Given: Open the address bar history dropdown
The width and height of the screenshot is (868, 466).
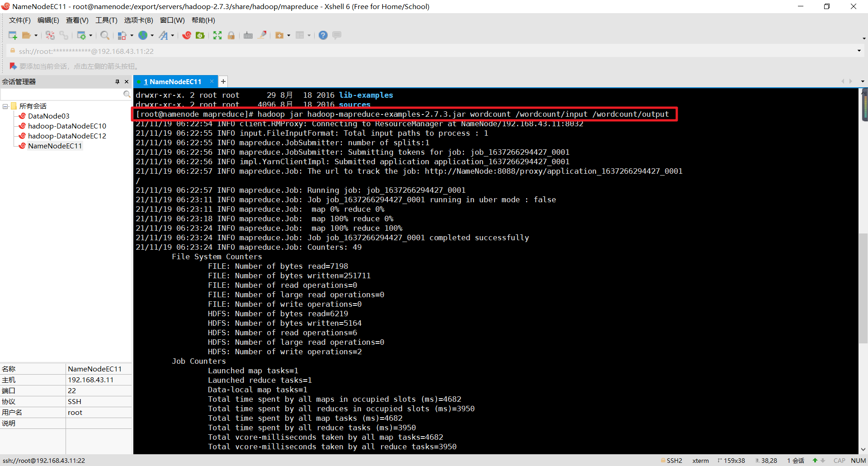Looking at the screenshot, I should (859, 51).
